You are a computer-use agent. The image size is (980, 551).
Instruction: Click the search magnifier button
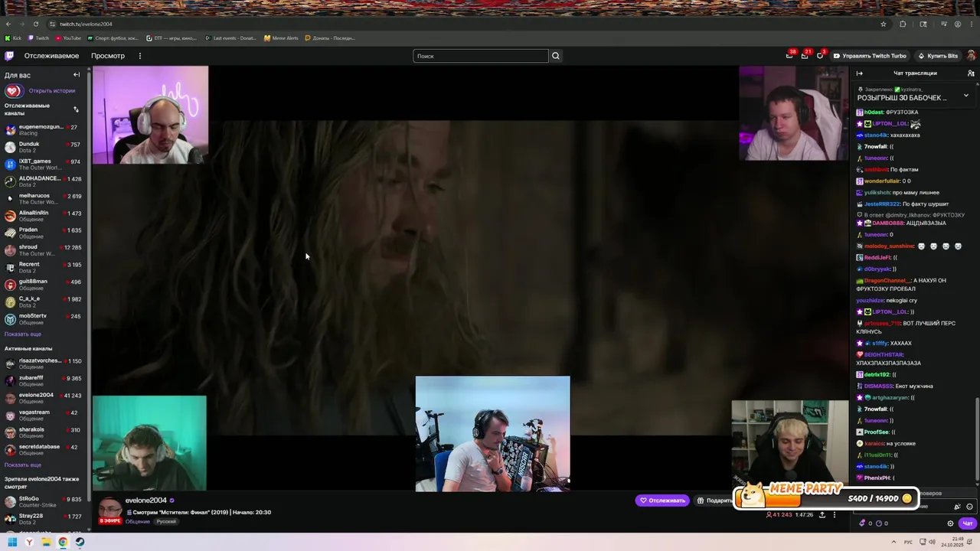point(556,56)
